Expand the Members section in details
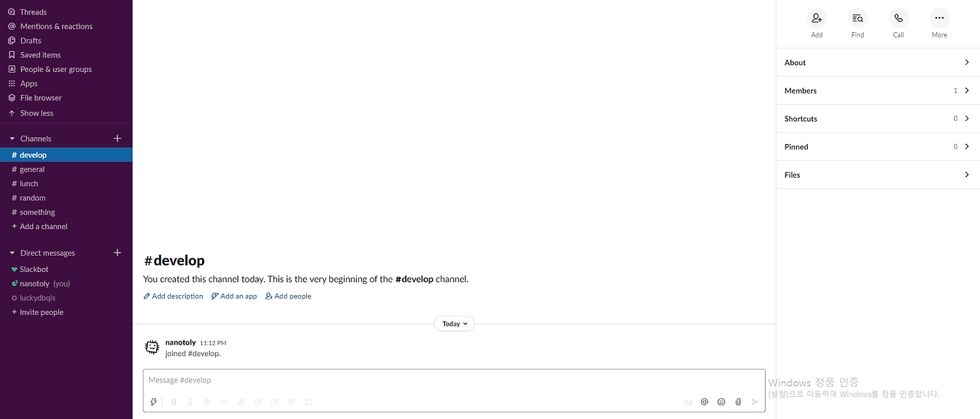The height and width of the screenshot is (419, 980). click(x=877, y=90)
